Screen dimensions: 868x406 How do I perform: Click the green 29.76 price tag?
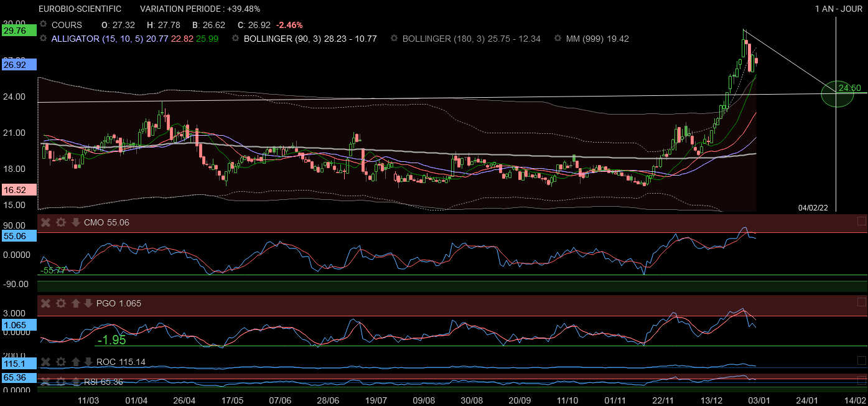[x=19, y=30]
